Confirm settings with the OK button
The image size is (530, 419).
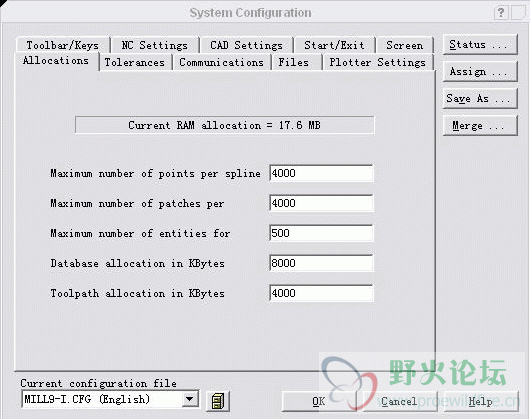[x=319, y=401]
